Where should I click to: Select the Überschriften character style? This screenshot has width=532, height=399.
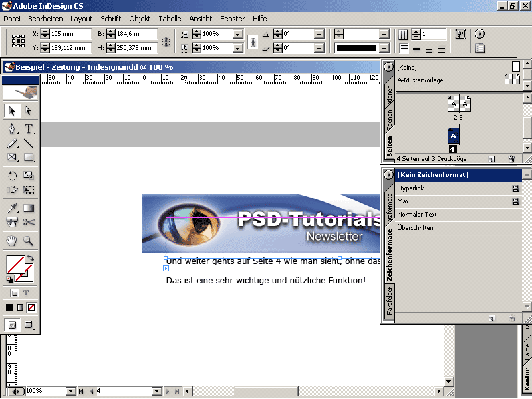(458, 227)
